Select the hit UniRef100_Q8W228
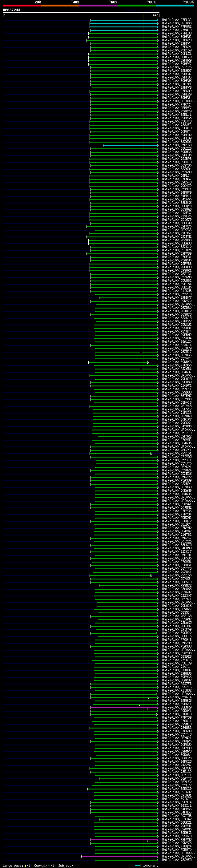Screen dimensions: 197x868 pos(176,149)
